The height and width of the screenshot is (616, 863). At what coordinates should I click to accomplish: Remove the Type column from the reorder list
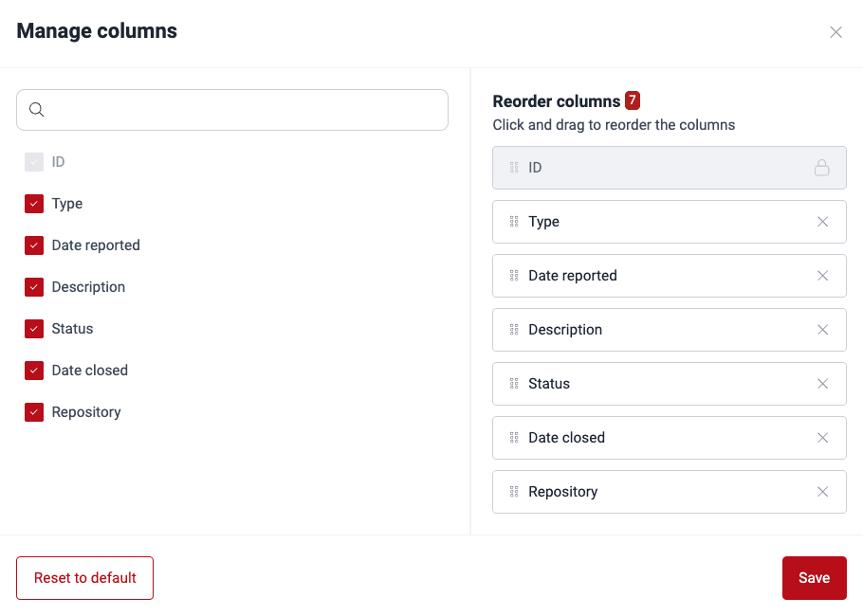tap(822, 221)
